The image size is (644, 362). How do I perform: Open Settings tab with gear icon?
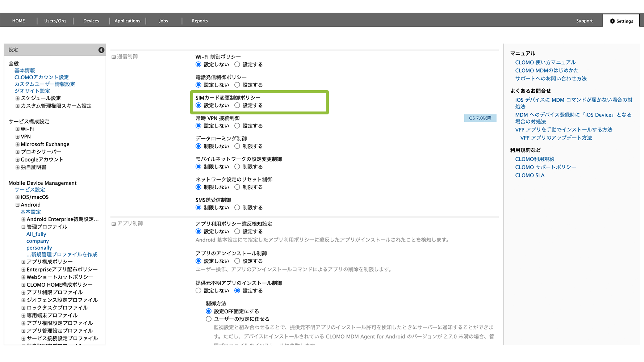pos(621,21)
